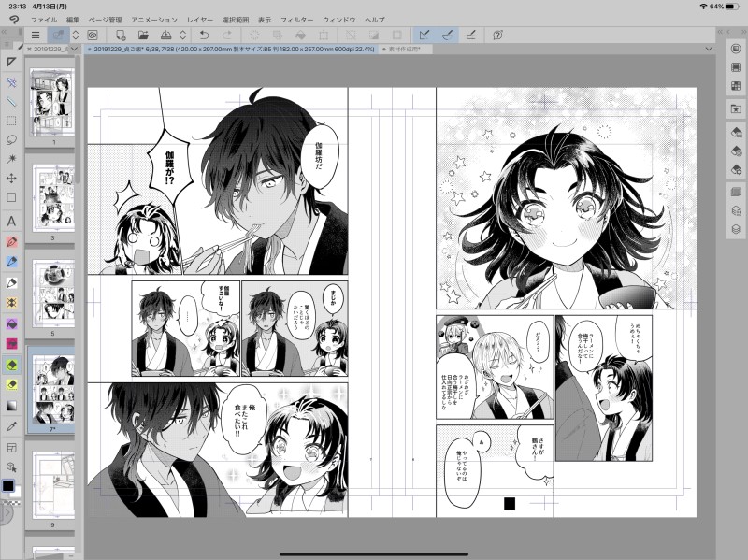This screenshot has width=748, height=560.
Task: Create a new document with the New icon
Action: click(121, 35)
